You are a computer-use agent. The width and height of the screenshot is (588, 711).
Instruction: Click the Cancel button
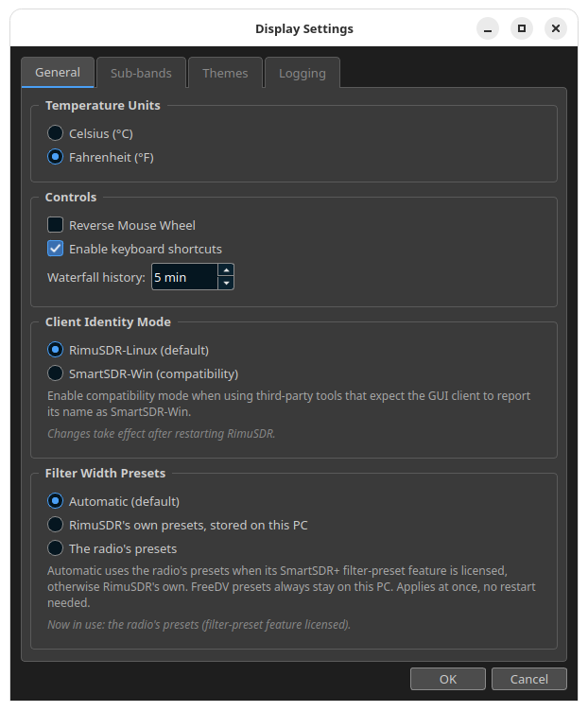[529, 679]
